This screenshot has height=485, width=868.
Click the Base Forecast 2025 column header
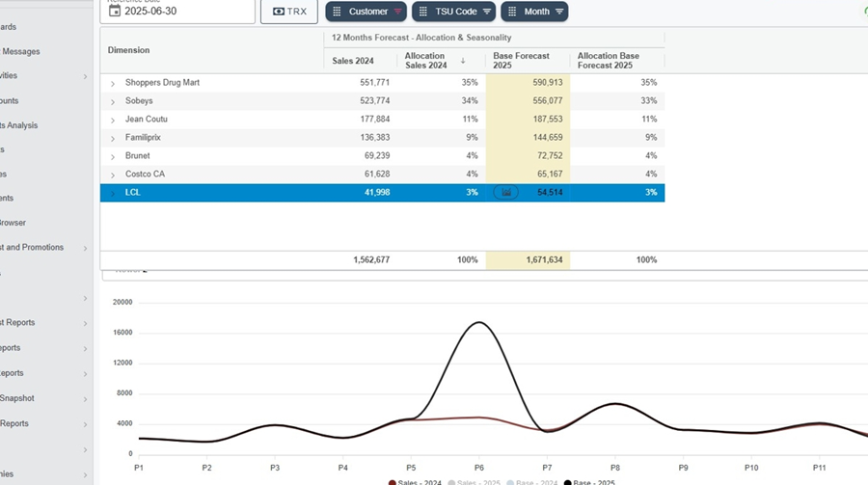pyautogui.click(x=521, y=61)
